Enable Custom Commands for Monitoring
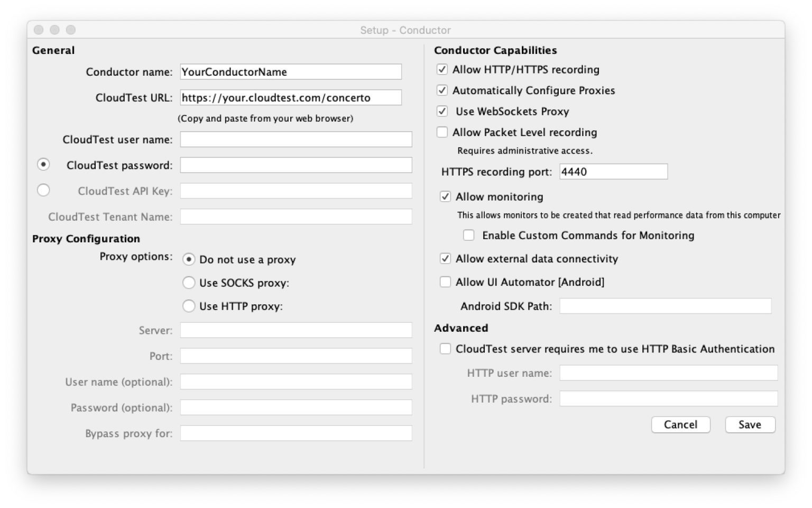Screen dimensions: 812x508 pyautogui.click(x=468, y=234)
